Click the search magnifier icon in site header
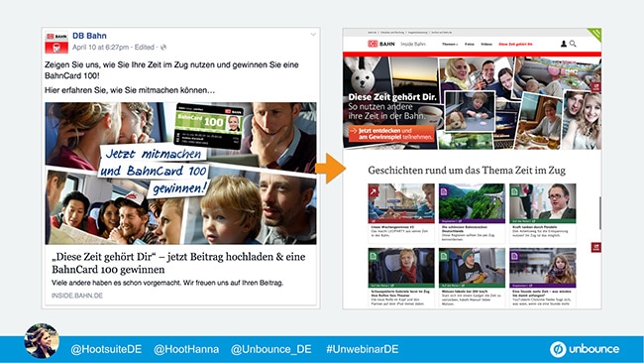644x363 pixels. pos(573,44)
